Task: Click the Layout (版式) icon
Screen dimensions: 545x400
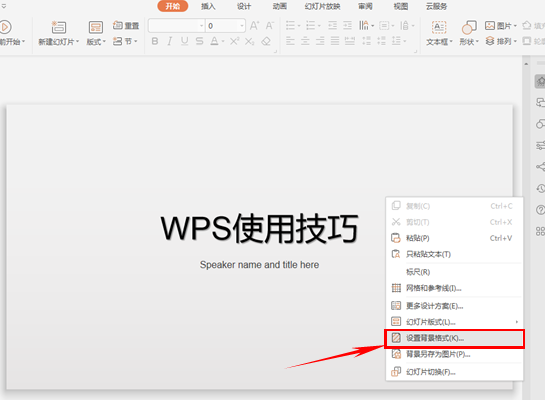Action: pos(96,27)
